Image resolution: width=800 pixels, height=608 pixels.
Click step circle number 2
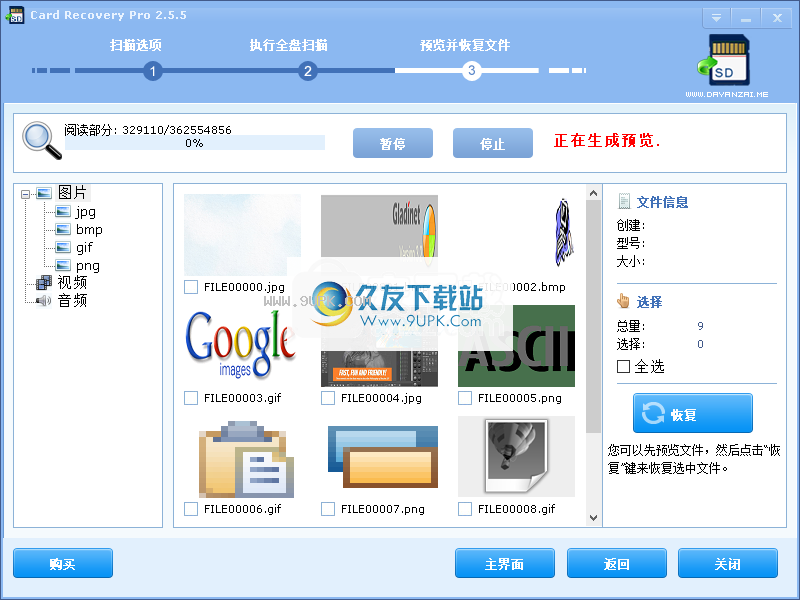308,71
